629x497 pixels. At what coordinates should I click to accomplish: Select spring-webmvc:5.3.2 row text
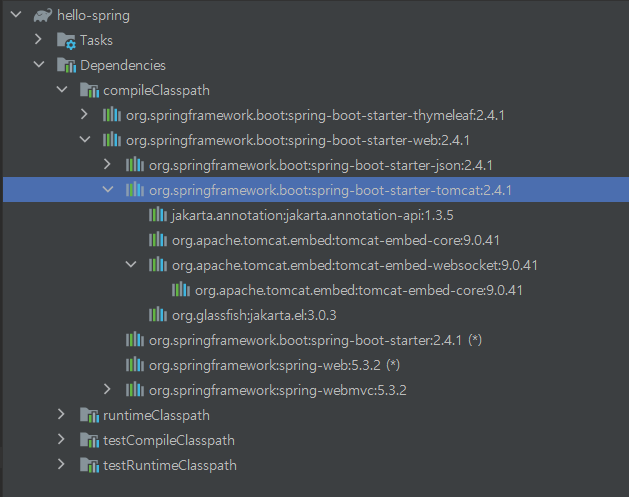pos(278,390)
